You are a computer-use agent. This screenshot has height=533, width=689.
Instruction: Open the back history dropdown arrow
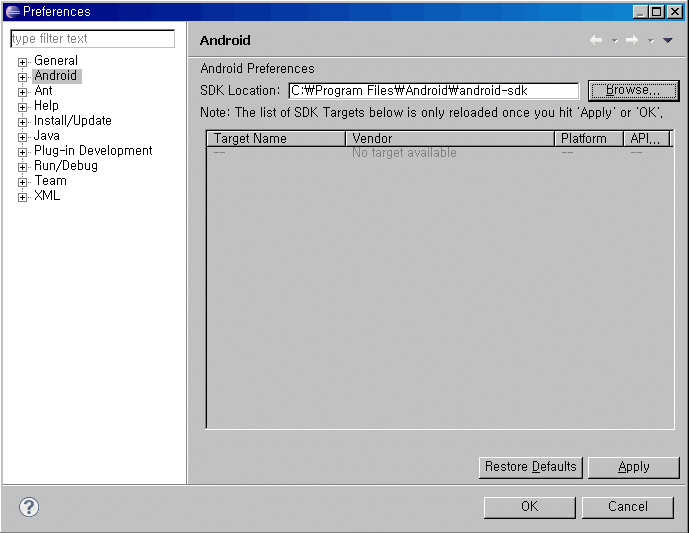point(614,41)
